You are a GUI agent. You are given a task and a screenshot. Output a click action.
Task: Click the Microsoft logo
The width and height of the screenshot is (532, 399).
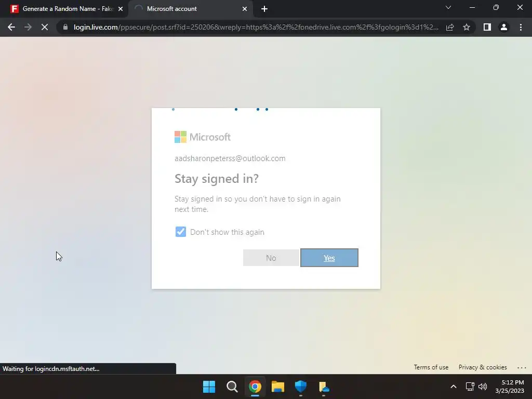[x=203, y=137]
